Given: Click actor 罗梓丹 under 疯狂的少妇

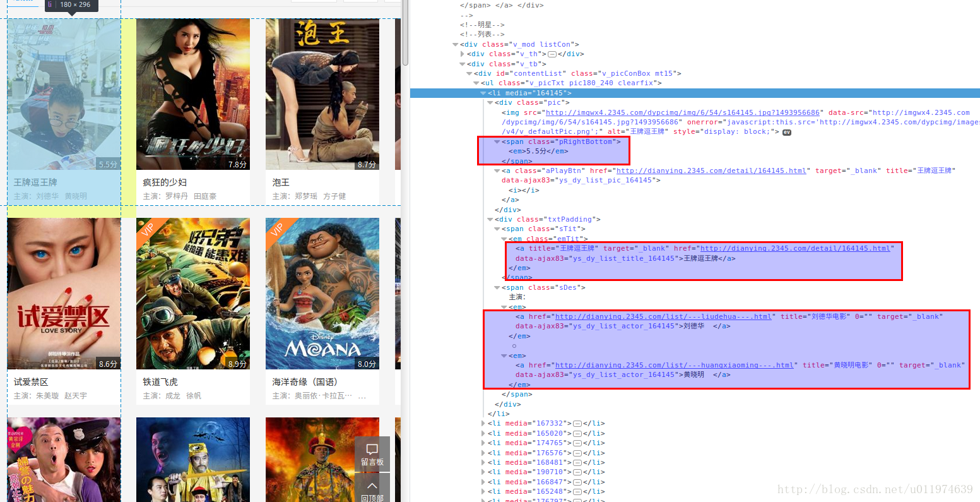Looking at the screenshot, I should [x=177, y=196].
